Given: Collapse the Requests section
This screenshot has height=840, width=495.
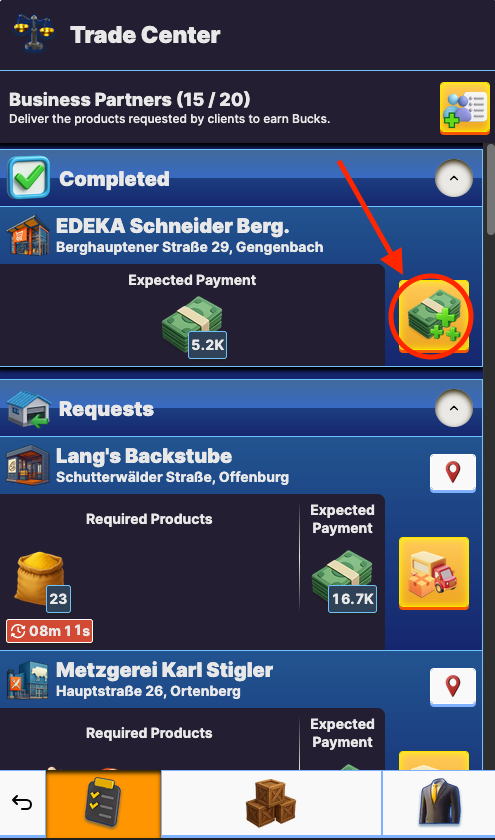Looking at the screenshot, I should pyautogui.click(x=454, y=409).
